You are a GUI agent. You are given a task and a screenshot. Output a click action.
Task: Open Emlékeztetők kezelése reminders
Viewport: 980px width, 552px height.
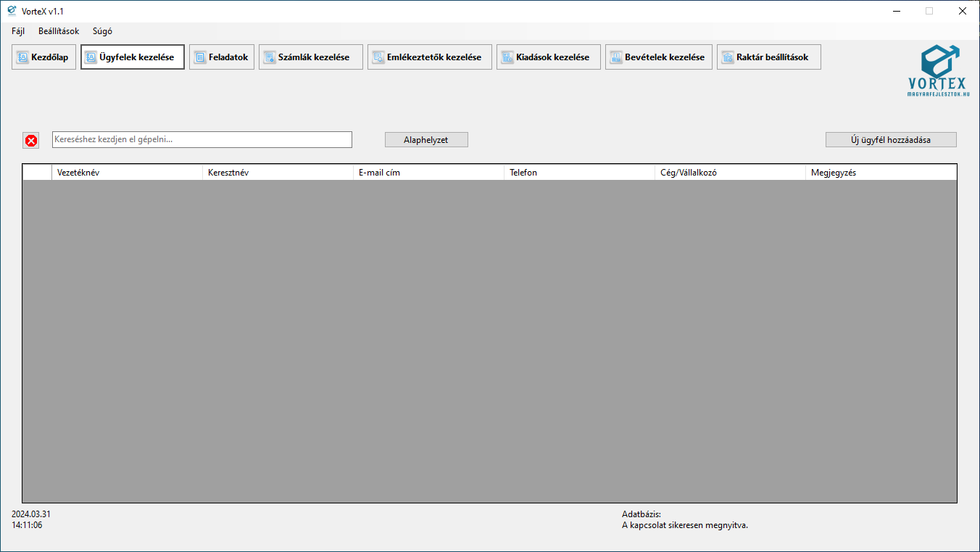point(429,57)
